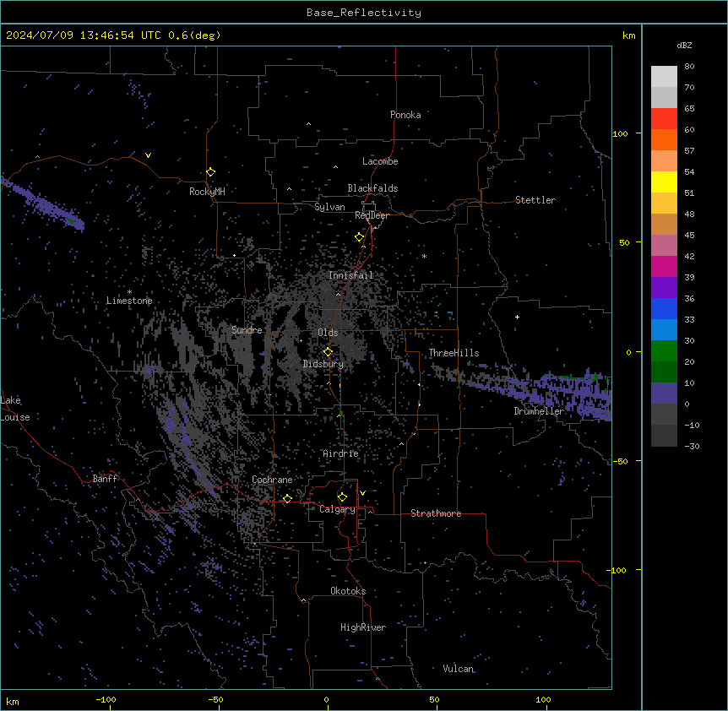Click the slate-purple 10-0 dBZ swatch
This screenshot has height=711, width=728.
[664, 393]
